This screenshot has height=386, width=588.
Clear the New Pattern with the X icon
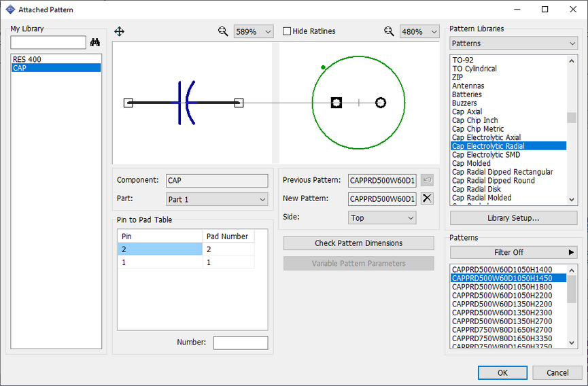[427, 198]
